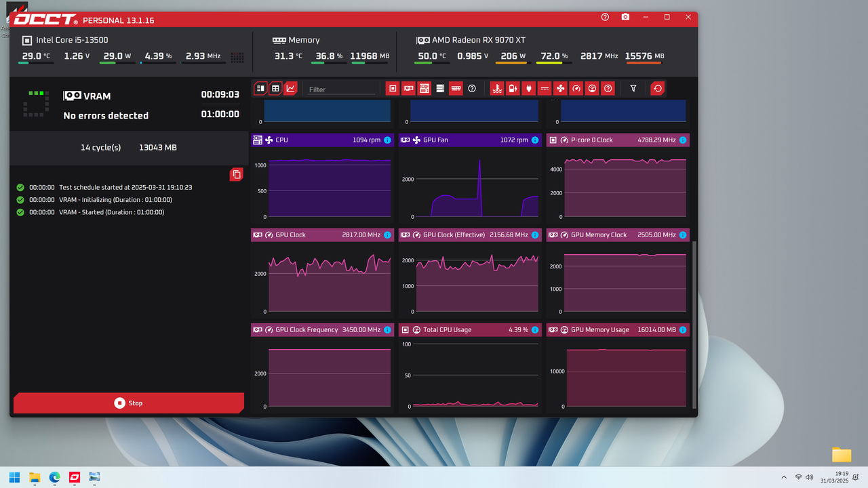Show info for P-core 0 Clock
This screenshot has width=868, height=488.
pos(683,140)
